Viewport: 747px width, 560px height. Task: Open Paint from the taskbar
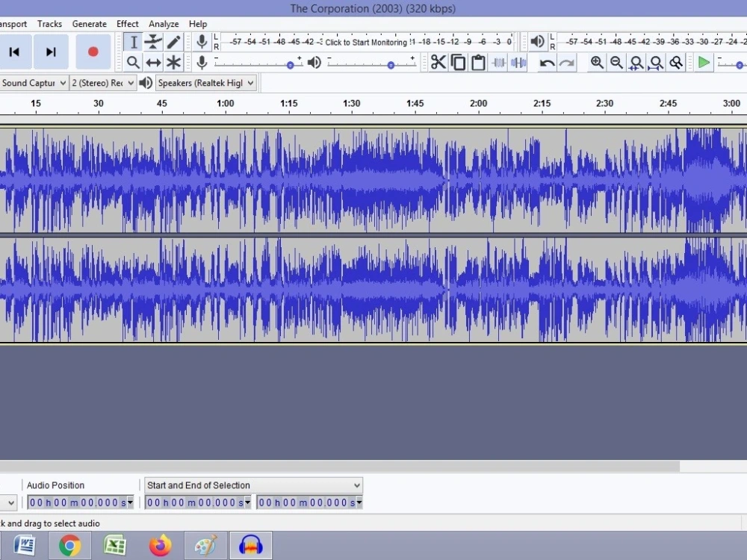(205, 545)
